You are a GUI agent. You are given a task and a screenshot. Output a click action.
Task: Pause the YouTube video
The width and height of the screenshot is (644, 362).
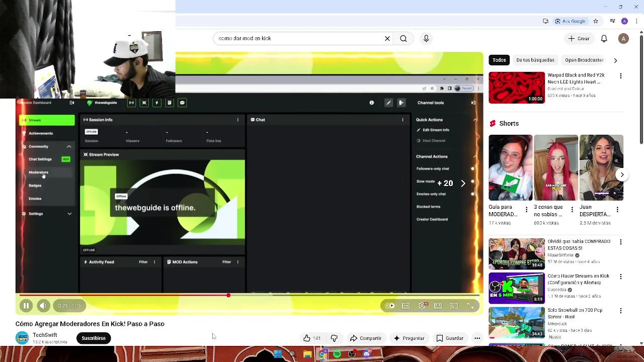[x=26, y=306]
